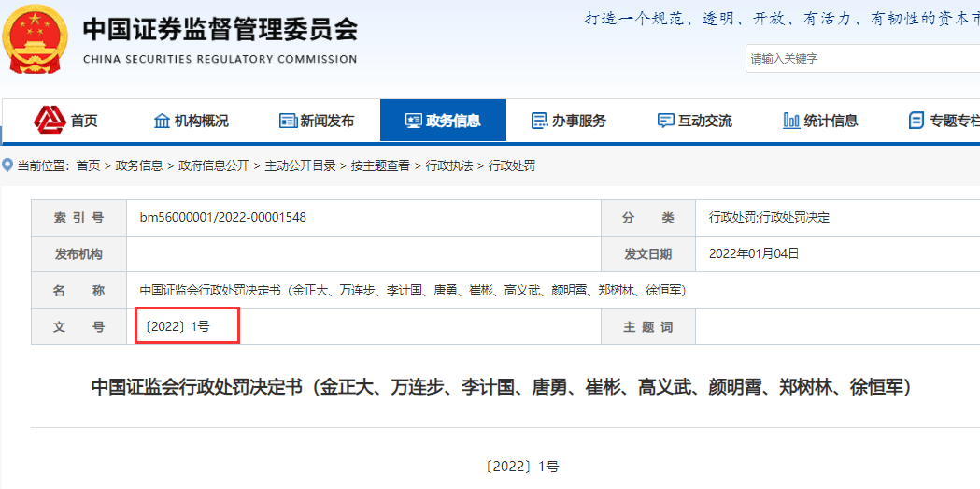Screen dimensions: 980x489
Task: Open the 新闻发布 navigation tab
Action: pos(327,121)
